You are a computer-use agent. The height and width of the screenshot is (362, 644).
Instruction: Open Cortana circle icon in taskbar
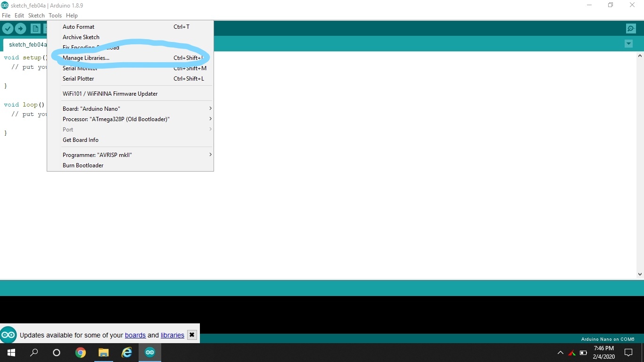pos(57,353)
